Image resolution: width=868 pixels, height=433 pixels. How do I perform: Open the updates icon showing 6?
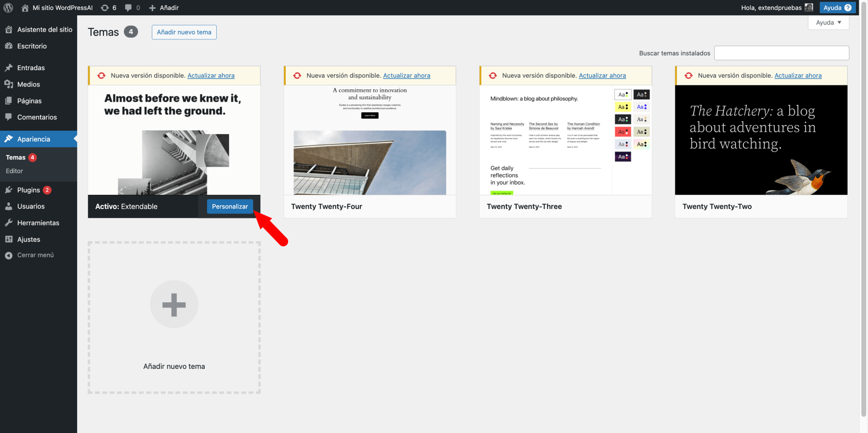pyautogui.click(x=105, y=8)
